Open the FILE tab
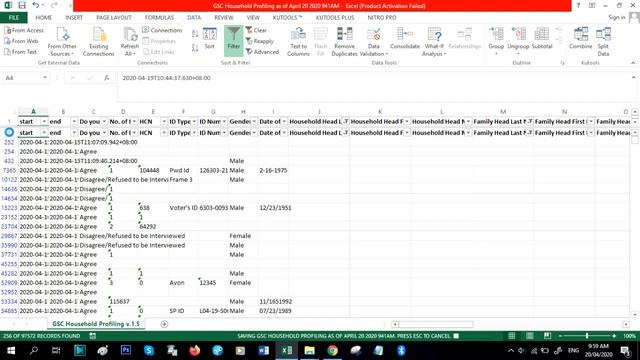The image size is (640, 360). pyautogui.click(x=13, y=18)
